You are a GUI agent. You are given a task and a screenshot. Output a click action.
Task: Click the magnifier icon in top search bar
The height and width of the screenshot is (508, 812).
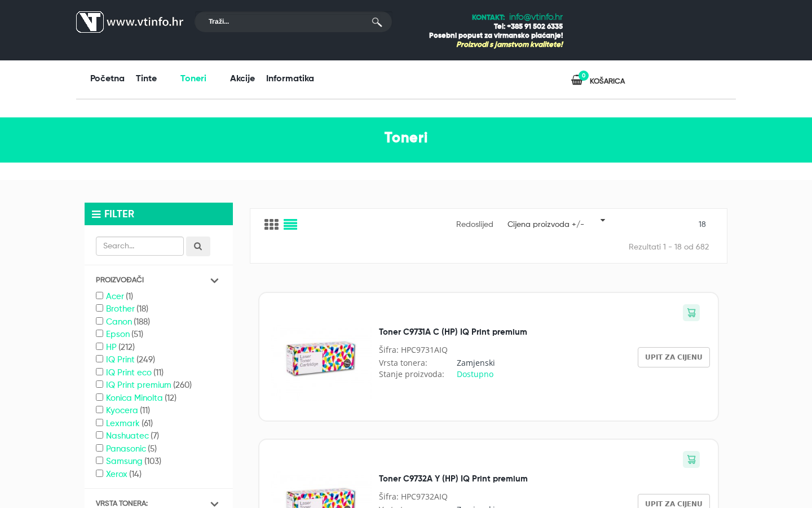click(x=377, y=22)
